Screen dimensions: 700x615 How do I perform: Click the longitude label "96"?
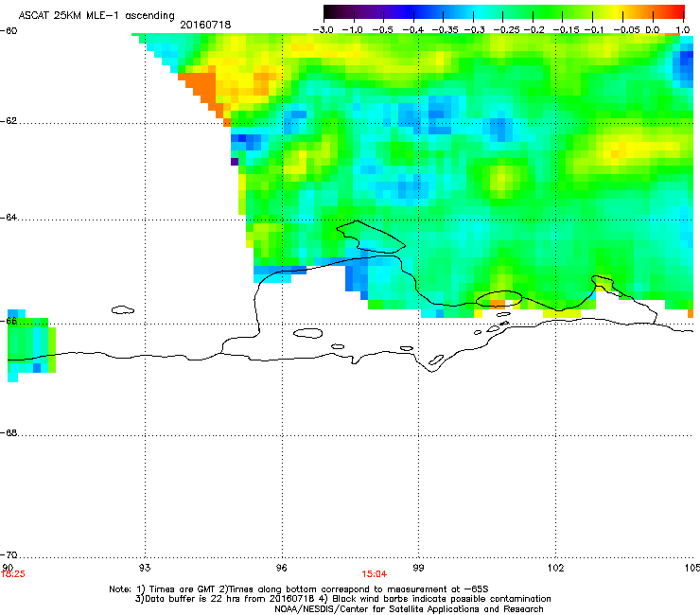pos(282,568)
